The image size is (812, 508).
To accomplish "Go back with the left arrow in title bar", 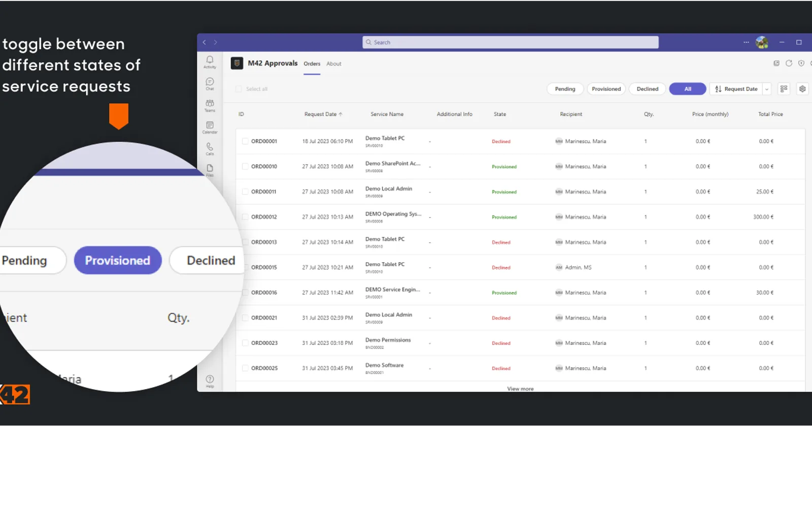I will tap(205, 42).
